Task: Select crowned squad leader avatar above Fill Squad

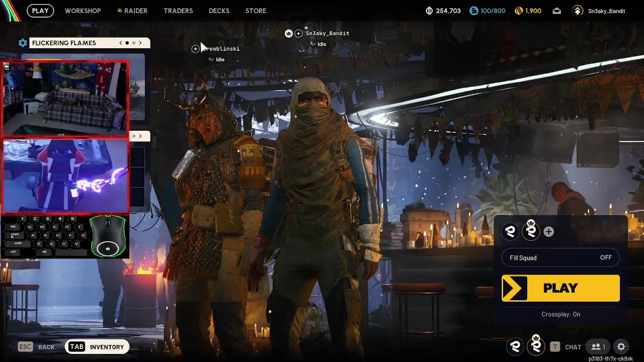Action: tap(530, 230)
